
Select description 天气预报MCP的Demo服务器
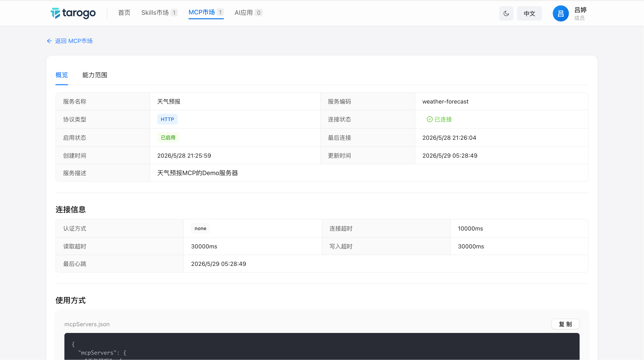pyautogui.click(x=197, y=173)
